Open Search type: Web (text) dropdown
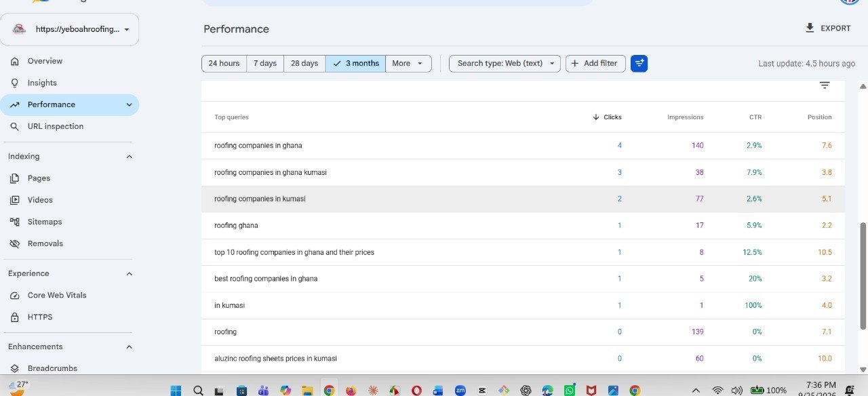 pyautogui.click(x=505, y=64)
